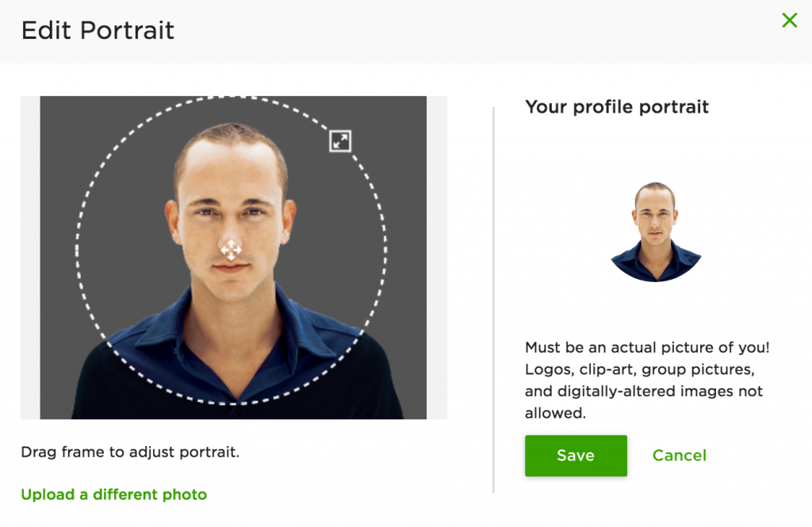Click the dashed circular crop frame border
The image size is (812, 527).
pyautogui.click(x=77, y=250)
